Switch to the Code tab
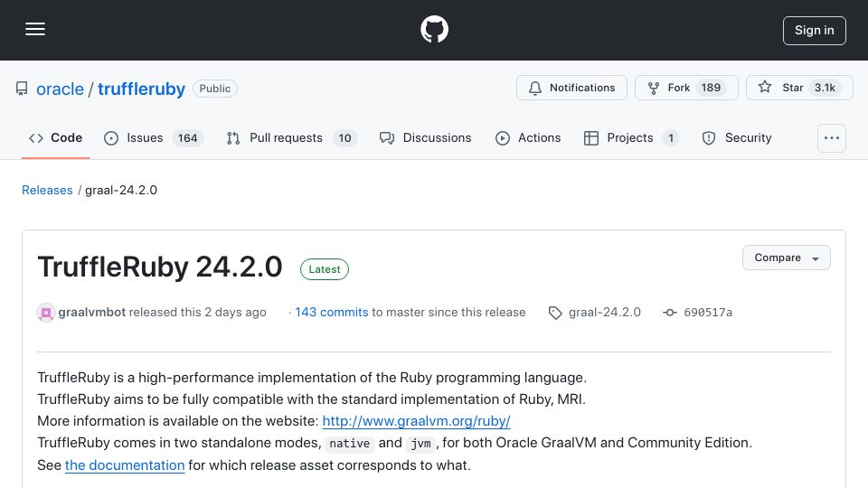The image size is (868, 488). 55,137
